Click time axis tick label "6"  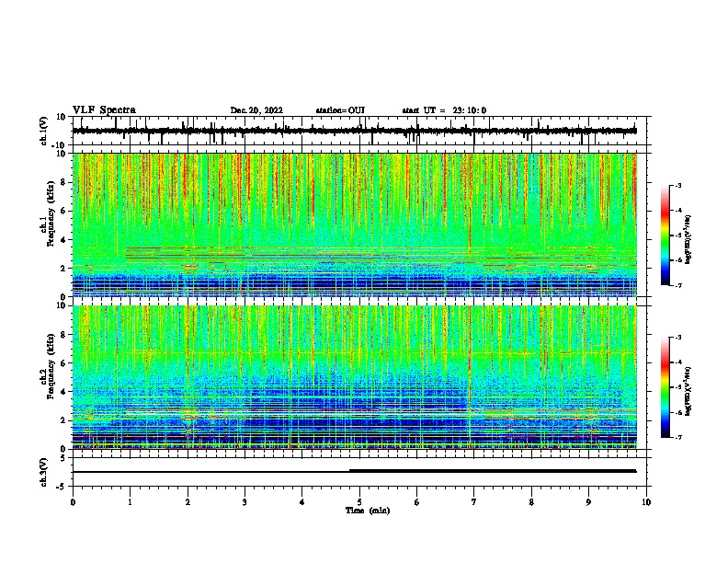pos(417,502)
